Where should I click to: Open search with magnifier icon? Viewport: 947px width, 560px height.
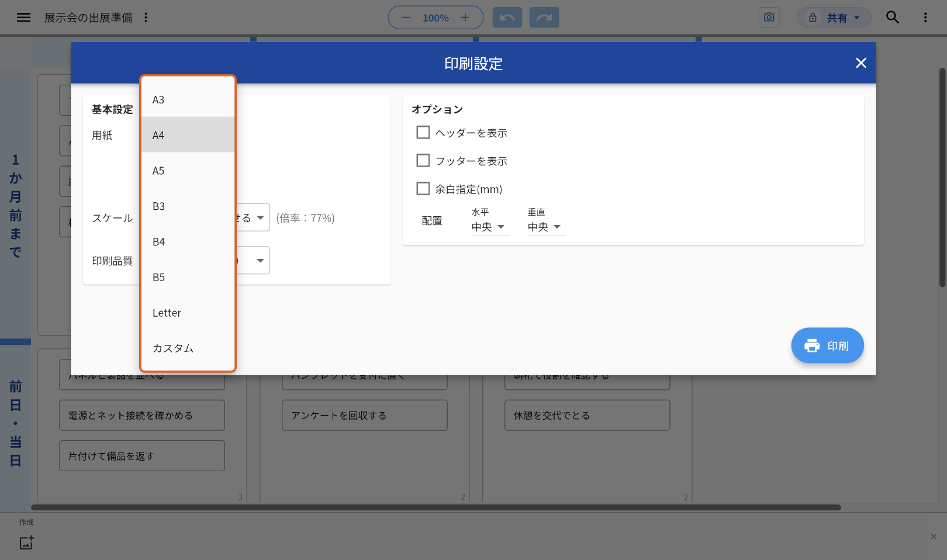893,18
